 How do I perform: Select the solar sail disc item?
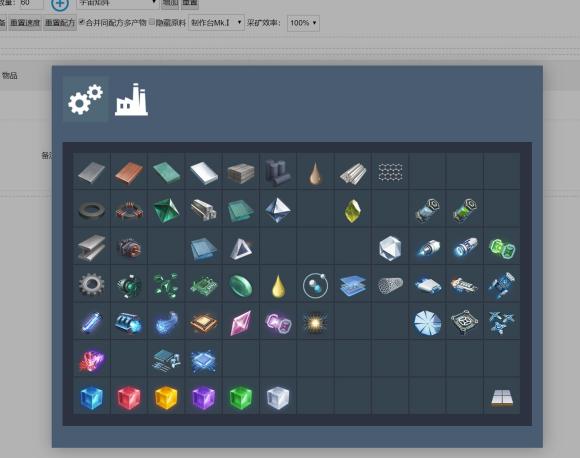(x=427, y=323)
